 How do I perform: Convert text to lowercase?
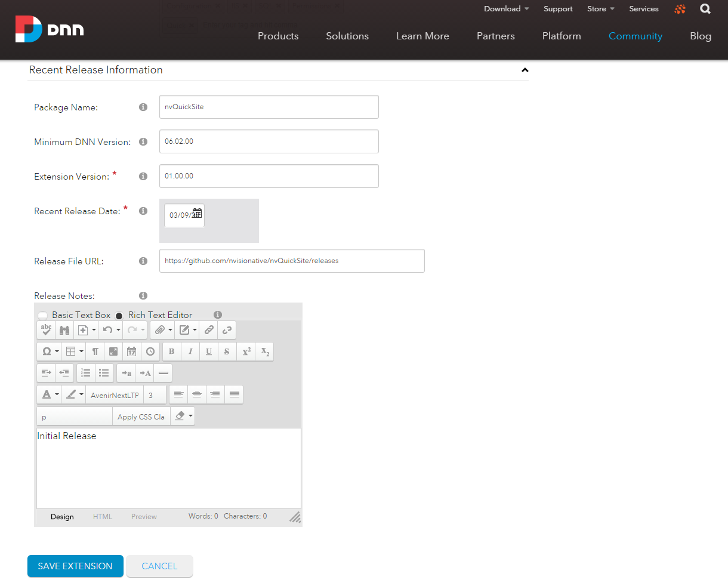(x=126, y=373)
